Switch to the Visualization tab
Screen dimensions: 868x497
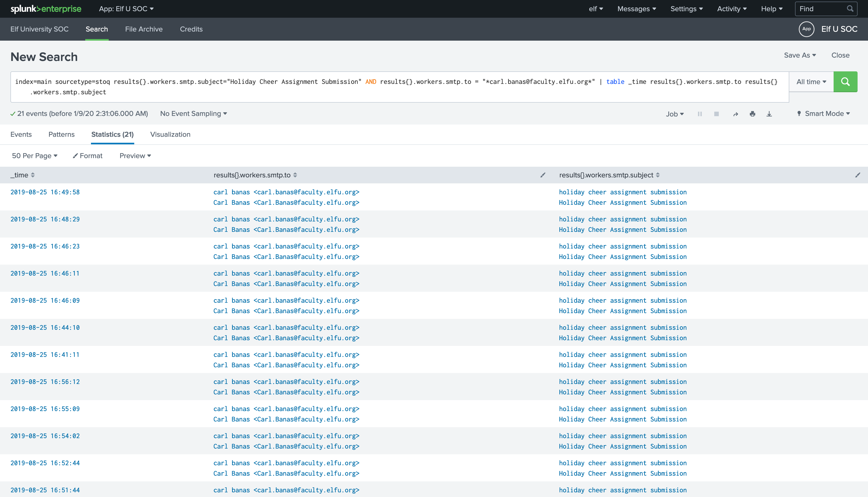tap(170, 134)
